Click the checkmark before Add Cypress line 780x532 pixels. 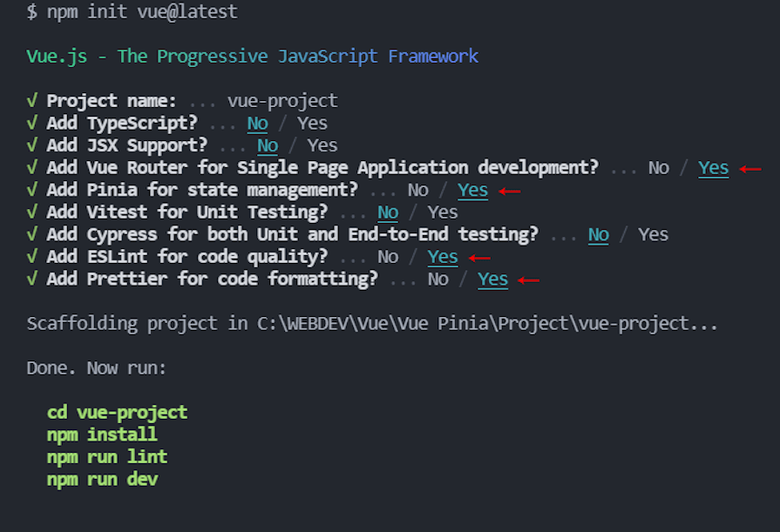(x=32, y=234)
